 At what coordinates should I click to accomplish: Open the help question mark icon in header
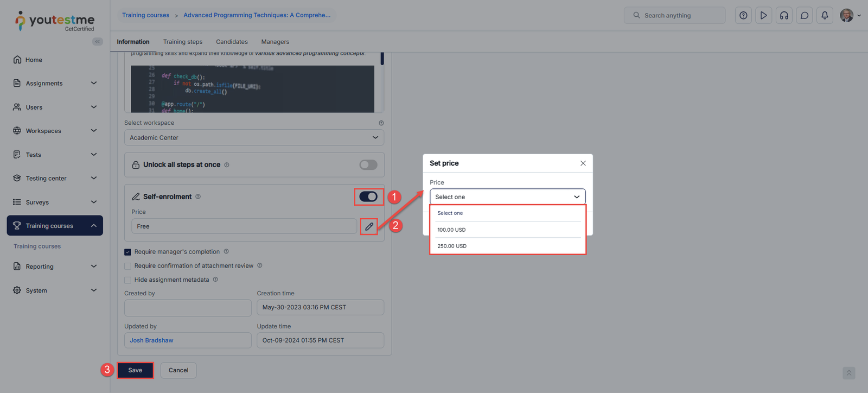(x=743, y=16)
